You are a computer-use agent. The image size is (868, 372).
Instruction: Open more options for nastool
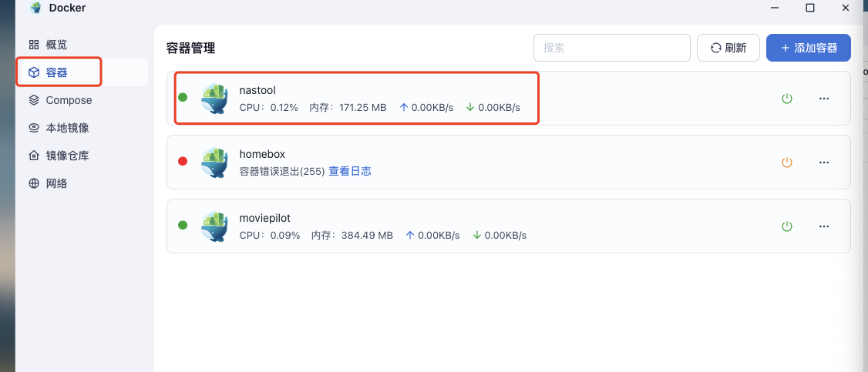[824, 99]
